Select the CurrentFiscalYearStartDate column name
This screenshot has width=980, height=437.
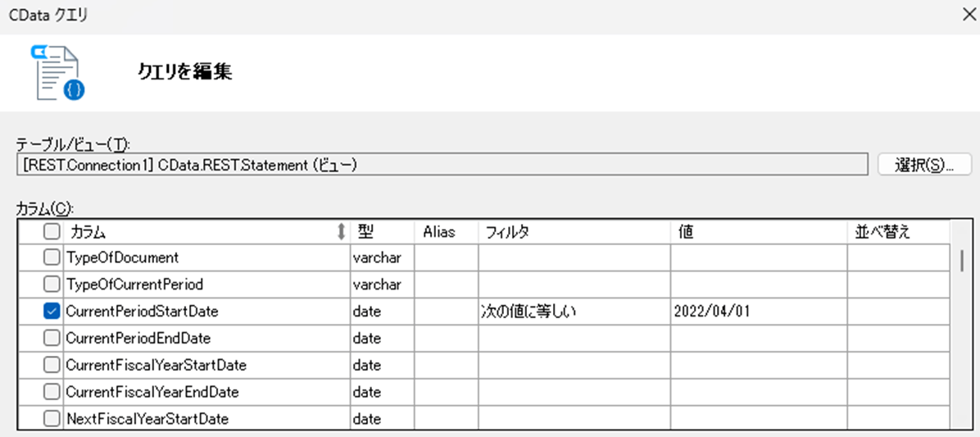point(157,365)
